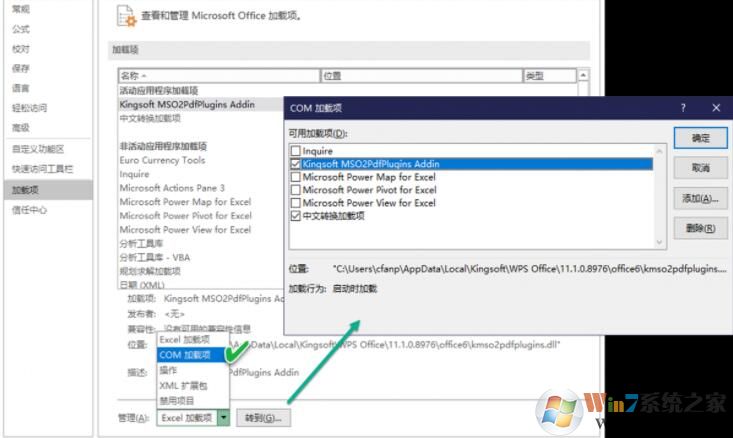The height and width of the screenshot is (438, 733).
Task: Open 语言 options category
Action: (x=21, y=88)
